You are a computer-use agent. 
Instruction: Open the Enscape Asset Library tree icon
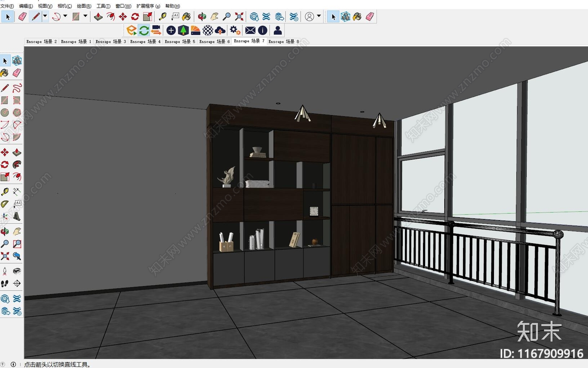pyautogui.click(x=183, y=30)
